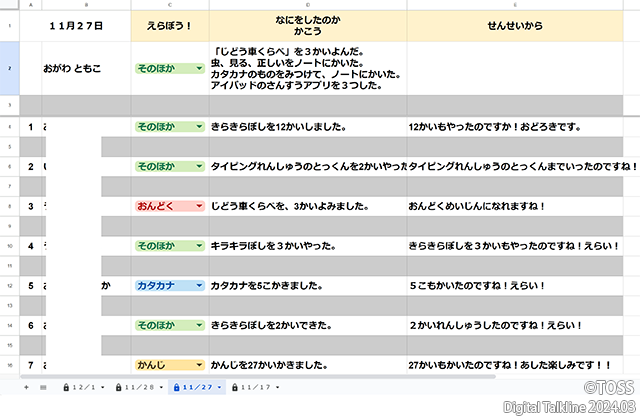Screen dimensions: 640x419
Task: Expand the red おんどく dropdown chip
Action: pyautogui.click(x=201, y=206)
